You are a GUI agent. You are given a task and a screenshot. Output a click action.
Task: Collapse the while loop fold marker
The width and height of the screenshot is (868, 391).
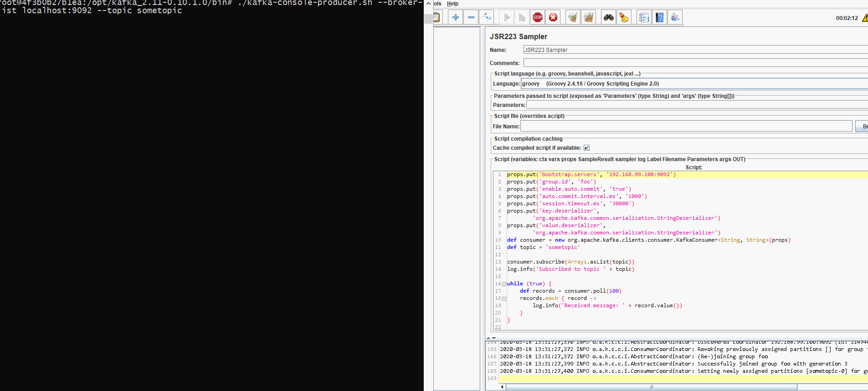[x=504, y=284]
